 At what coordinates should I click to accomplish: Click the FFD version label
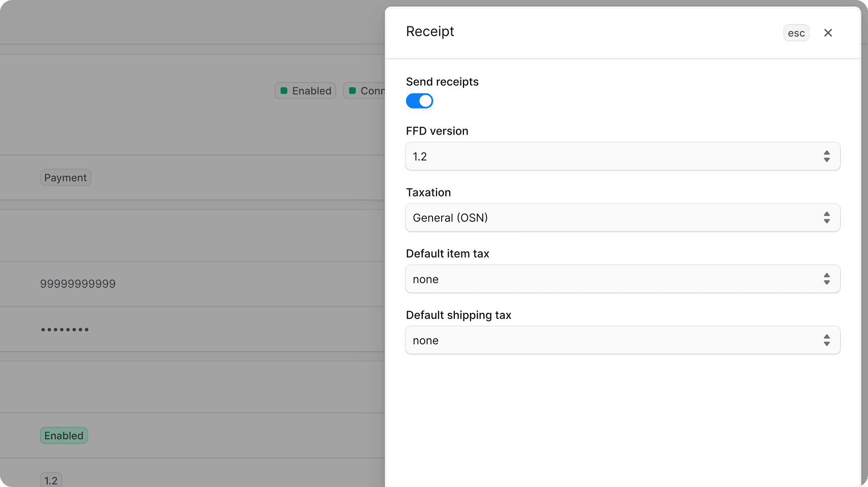[x=437, y=131]
